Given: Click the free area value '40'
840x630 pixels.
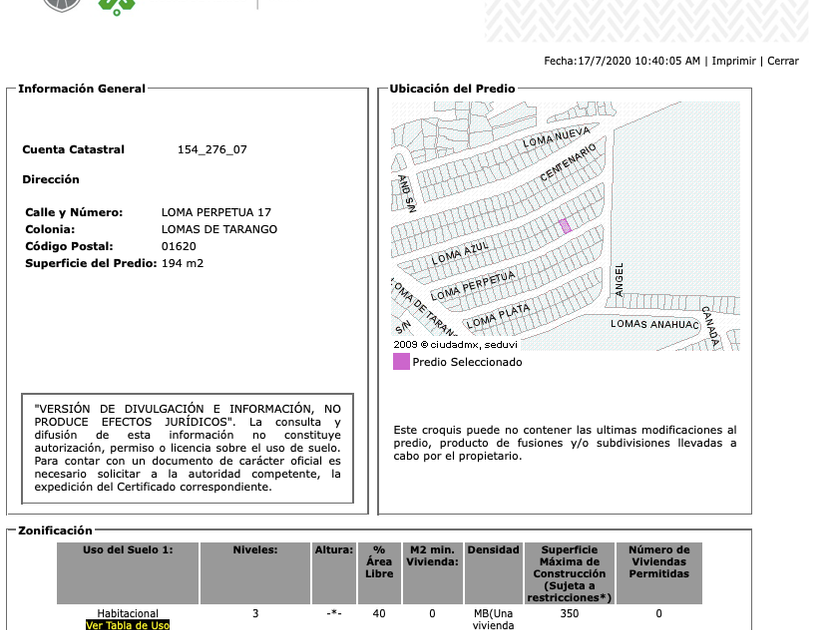Looking at the screenshot, I should point(379,613).
